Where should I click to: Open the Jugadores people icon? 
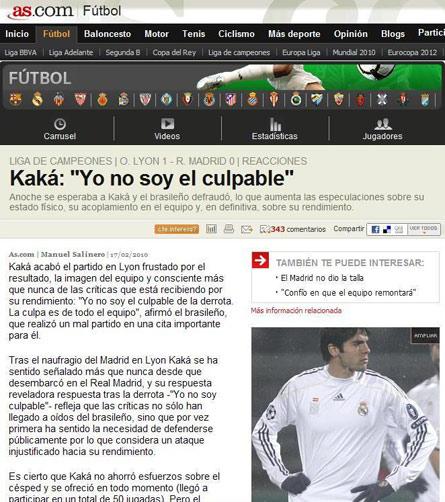coord(383,124)
